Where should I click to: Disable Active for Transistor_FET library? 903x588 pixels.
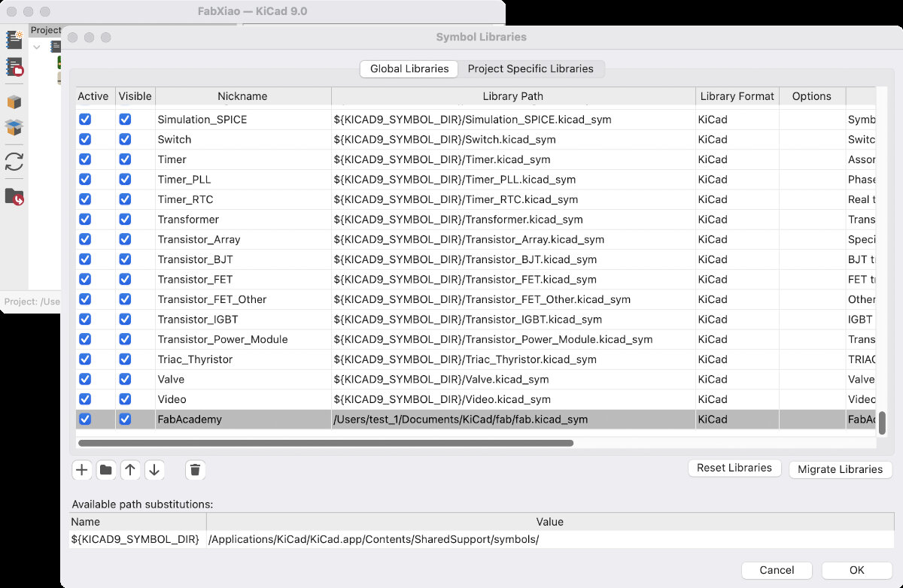(85, 279)
